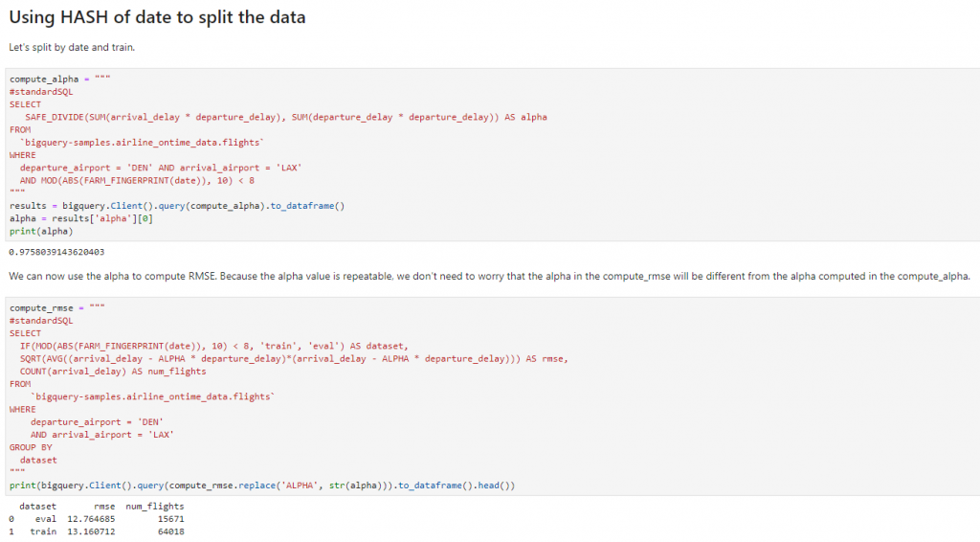Click the results = bigquery.Client() line

pyautogui.click(x=176, y=205)
